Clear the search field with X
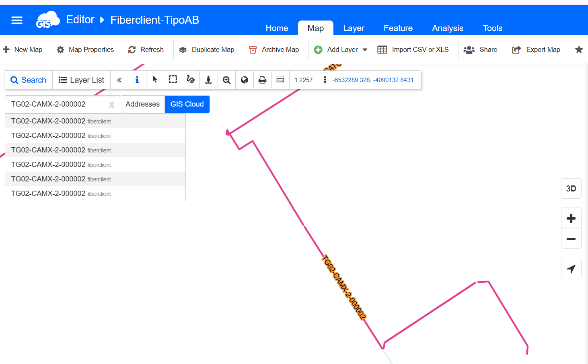Viewport: 588px width, 364px height. point(111,105)
